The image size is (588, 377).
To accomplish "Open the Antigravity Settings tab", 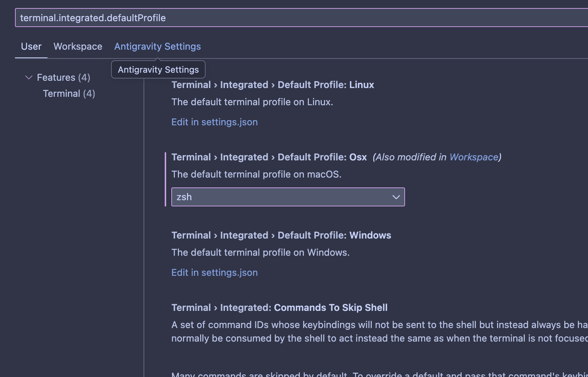I will [x=157, y=46].
